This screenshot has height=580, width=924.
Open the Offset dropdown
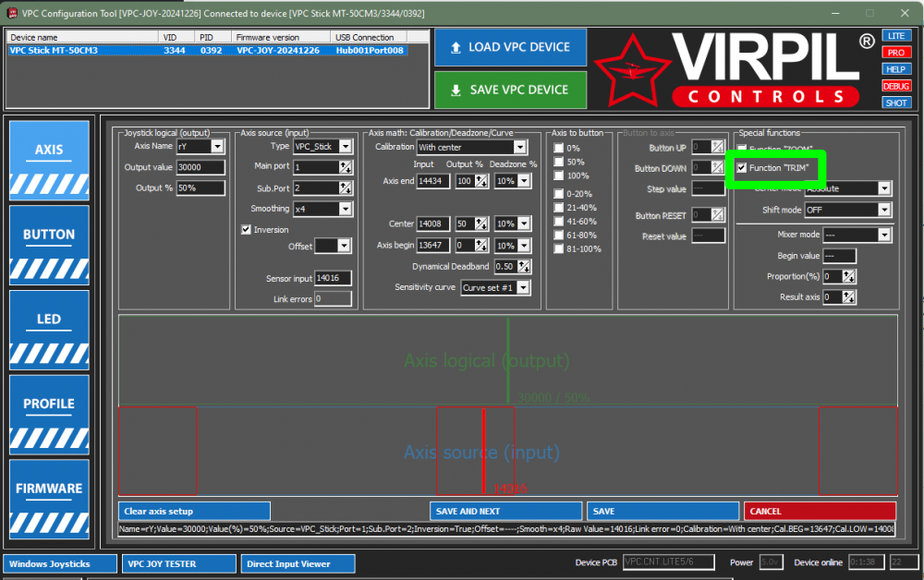tap(344, 247)
